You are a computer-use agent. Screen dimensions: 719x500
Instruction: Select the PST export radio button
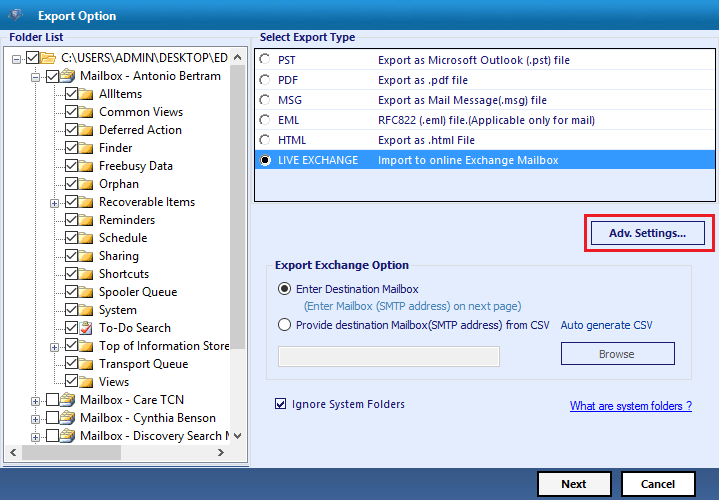coord(265,59)
